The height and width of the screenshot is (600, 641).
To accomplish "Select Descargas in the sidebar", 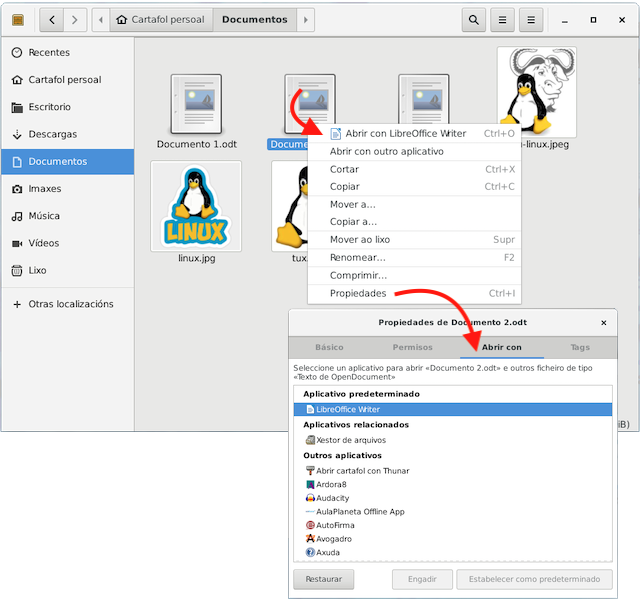I will pos(52,134).
